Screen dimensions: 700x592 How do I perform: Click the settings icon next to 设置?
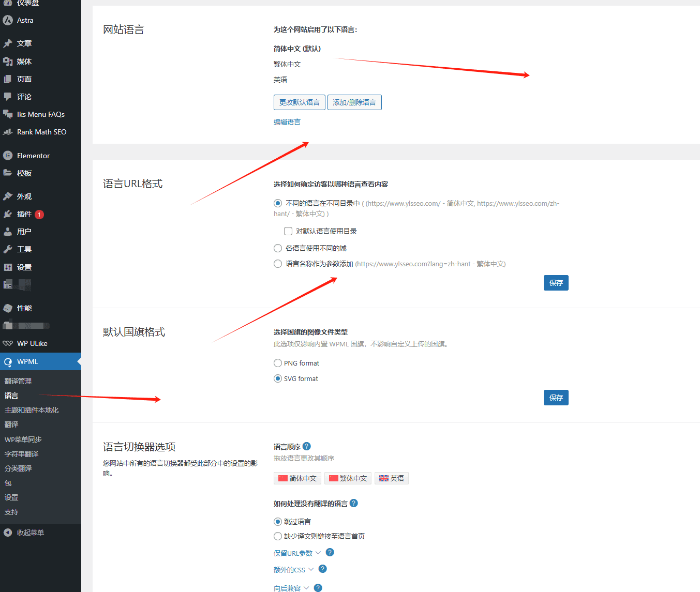tap(8, 267)
